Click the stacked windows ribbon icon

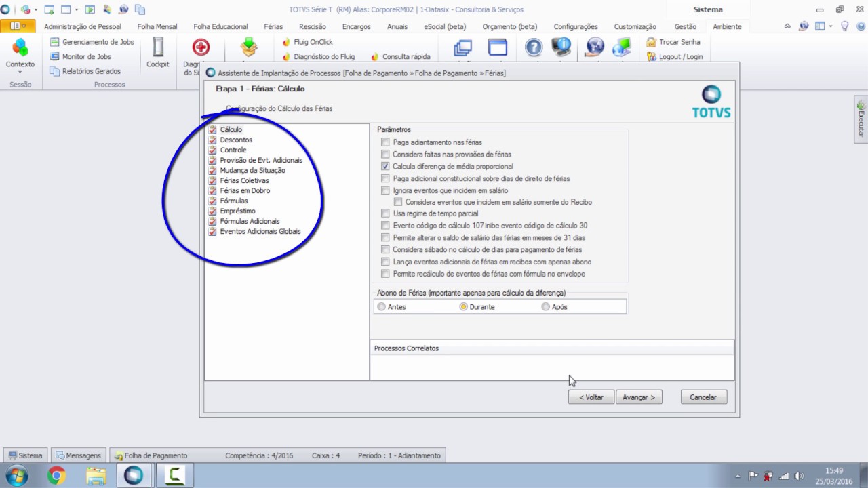[463, 47]
